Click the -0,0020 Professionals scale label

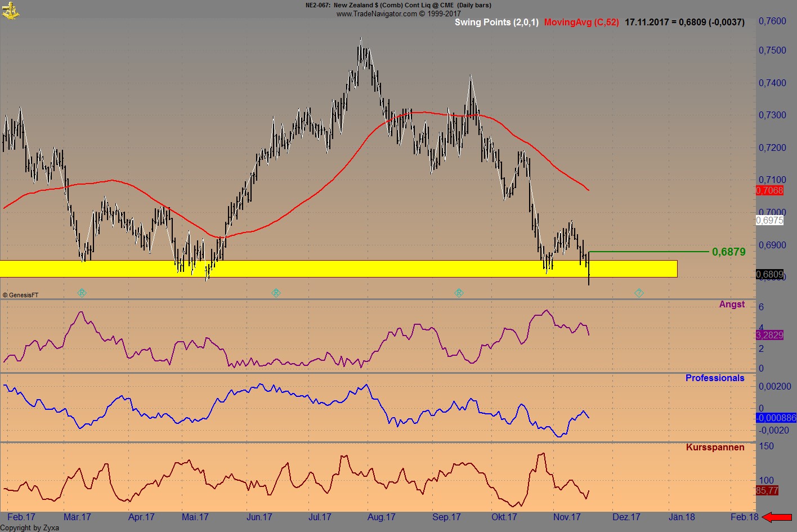point(773,430)
